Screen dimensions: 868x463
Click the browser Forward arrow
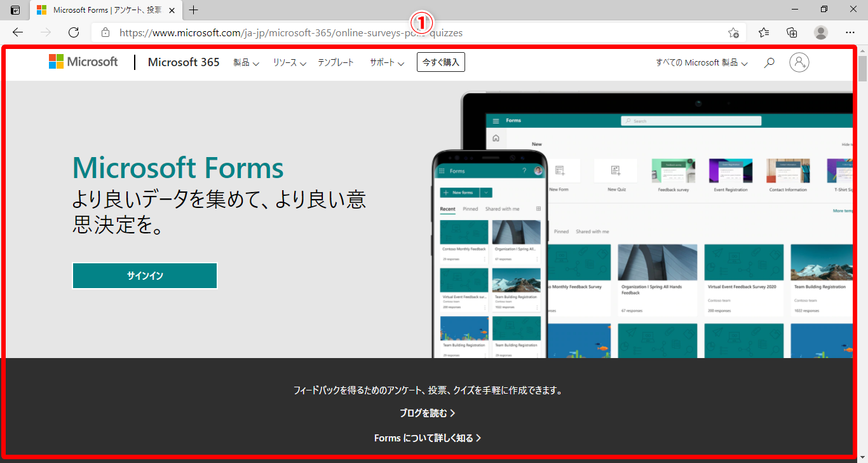[x=46, y=32]
